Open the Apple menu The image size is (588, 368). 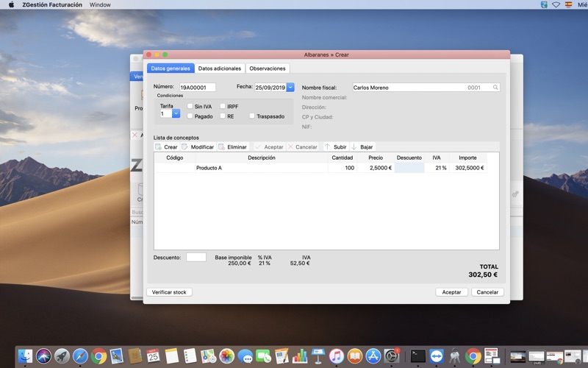tap(11, 4)
